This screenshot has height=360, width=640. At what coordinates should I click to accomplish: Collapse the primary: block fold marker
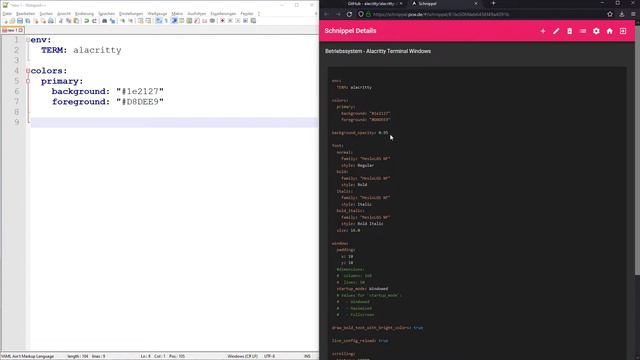tap(28, 81)
